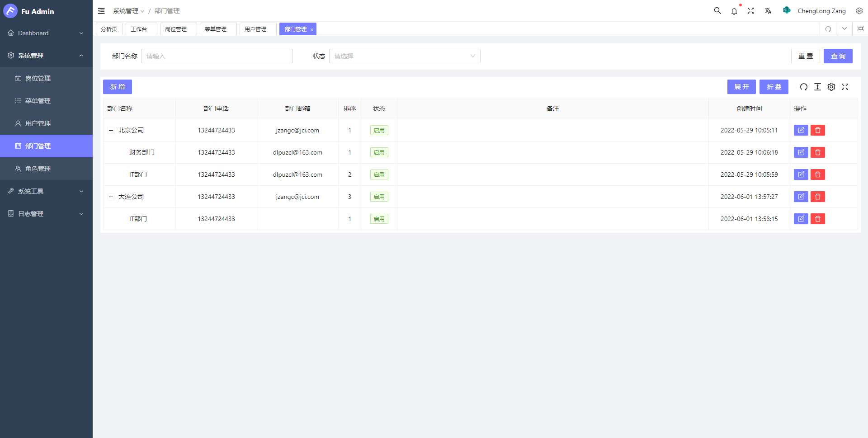The height and width of the screenshot is (438, 868).
Task: Delete the 北京公司 row
Action: pyautogui.click(x=818, y=130)
